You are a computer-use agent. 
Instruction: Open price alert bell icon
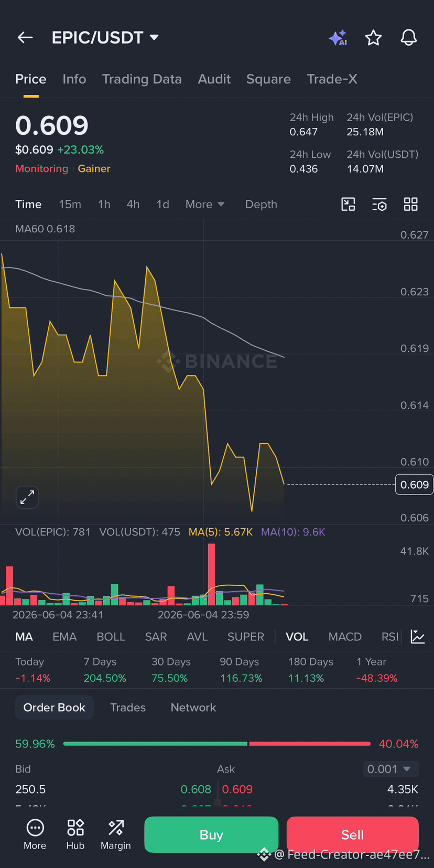click(x=409, y=38)
